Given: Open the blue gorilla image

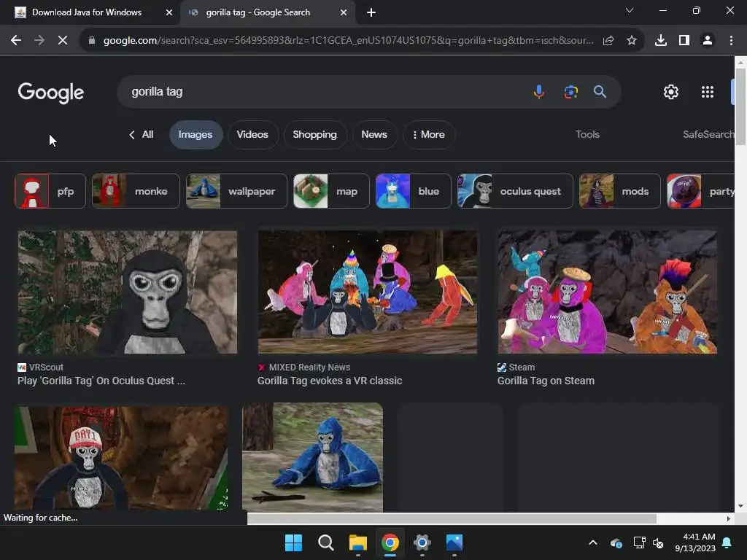Looking at the screenshot, I should coord(312,457).
